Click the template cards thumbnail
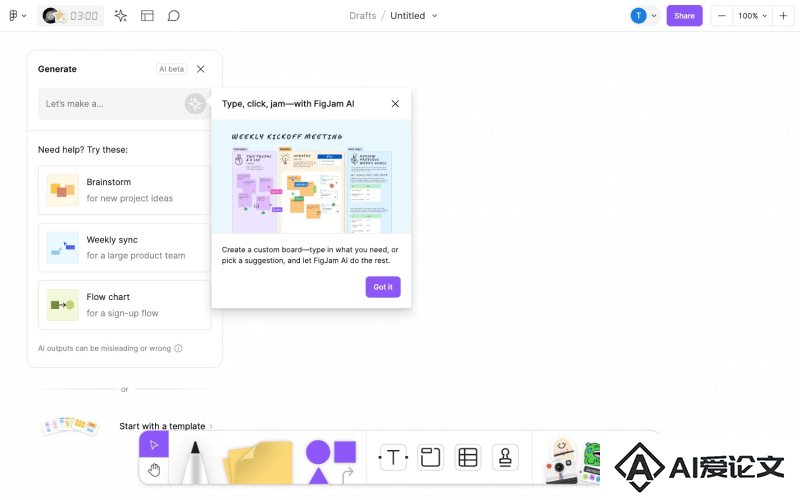The height and width of the screenshot is (500, 800). (x=69, y=426)
